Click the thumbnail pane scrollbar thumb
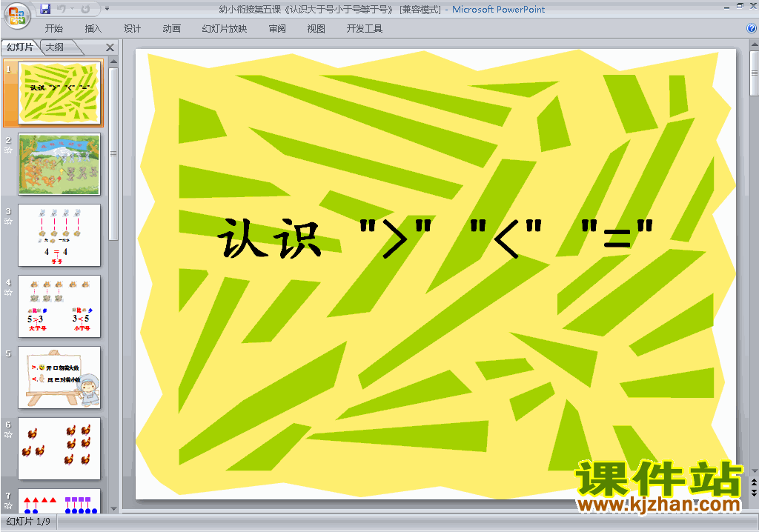The height and width of the screenshot is (532, 759). (113, 154)
